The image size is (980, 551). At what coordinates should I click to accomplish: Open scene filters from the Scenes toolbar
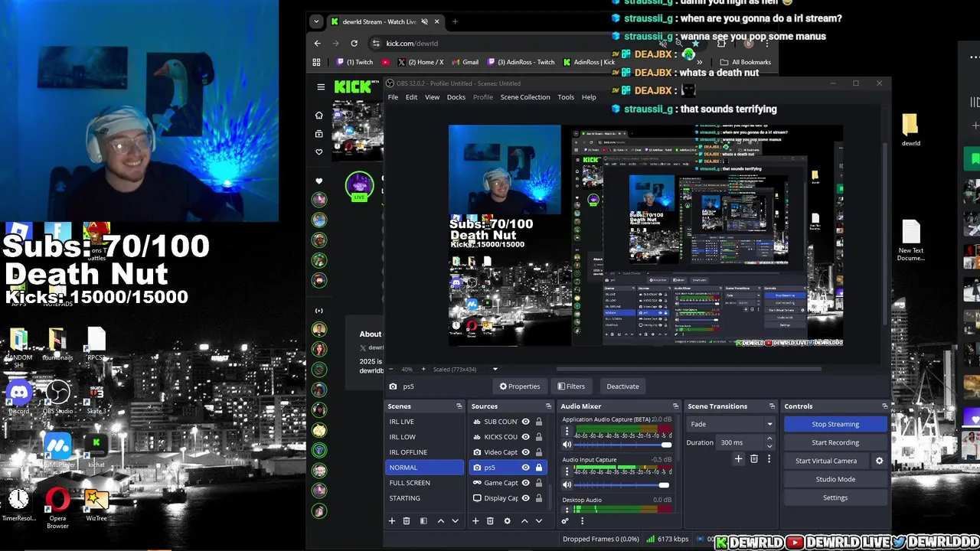422,521
